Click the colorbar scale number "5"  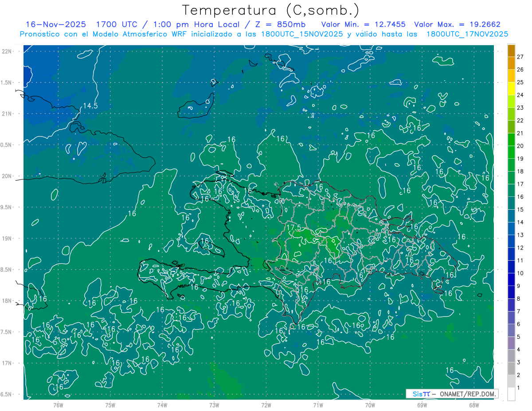(519, 337)
